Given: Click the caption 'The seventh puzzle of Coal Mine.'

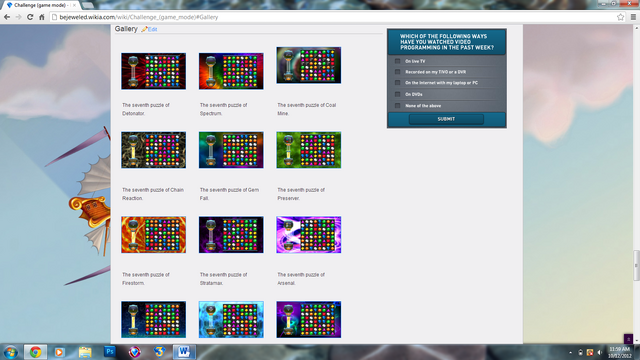Looking at the screenshot, I should 307,109.
